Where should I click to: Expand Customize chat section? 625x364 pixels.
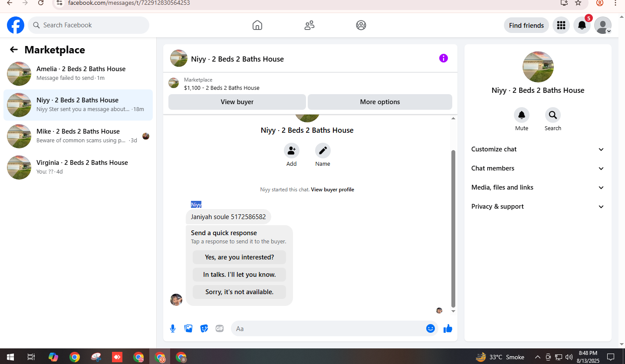pos(538,149)
